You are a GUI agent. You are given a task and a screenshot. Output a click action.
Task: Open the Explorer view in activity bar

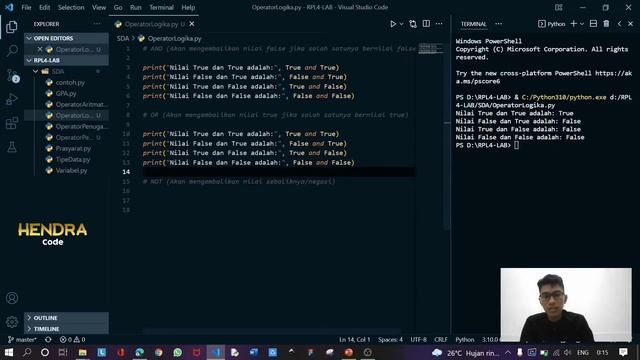tap(12, 27)
